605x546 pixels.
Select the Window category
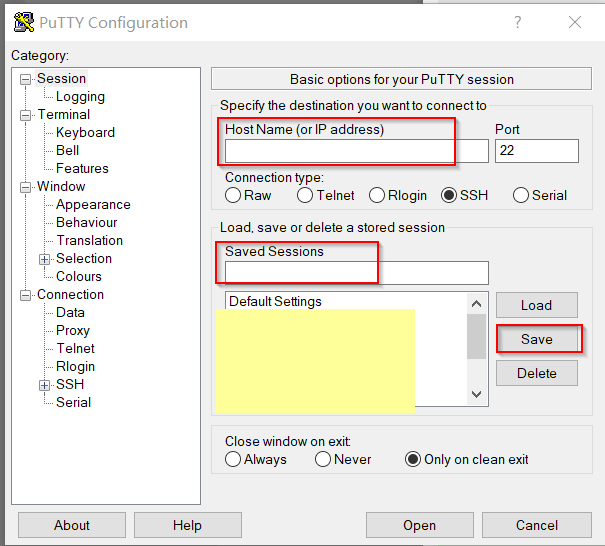pos(61,186)
